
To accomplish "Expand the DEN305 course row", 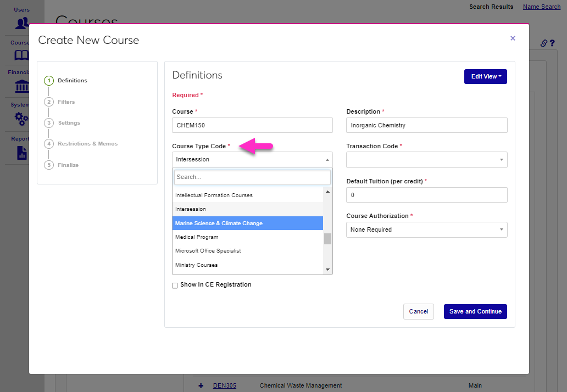I will pyautogui.click(x=201, y=385).
